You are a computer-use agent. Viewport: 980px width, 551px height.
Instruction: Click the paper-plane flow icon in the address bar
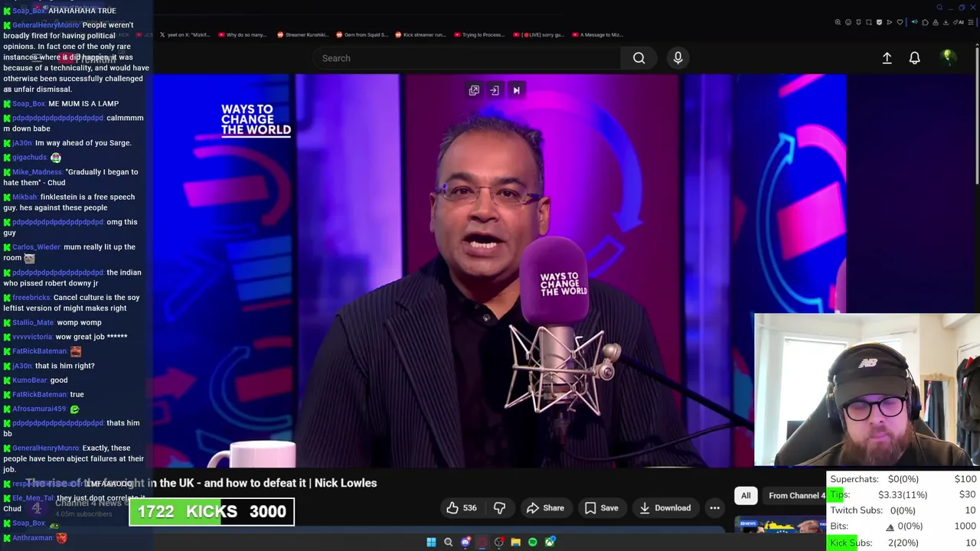[890, 22]
